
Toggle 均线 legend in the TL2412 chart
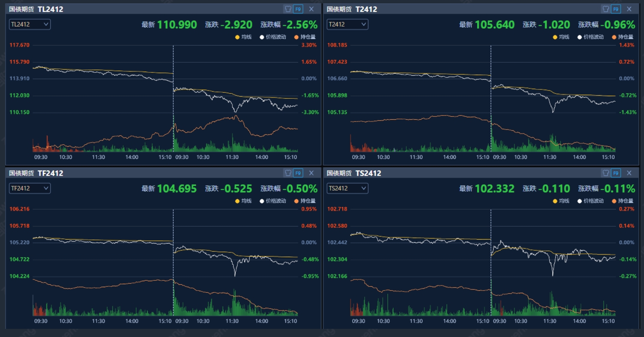point(243,37)
